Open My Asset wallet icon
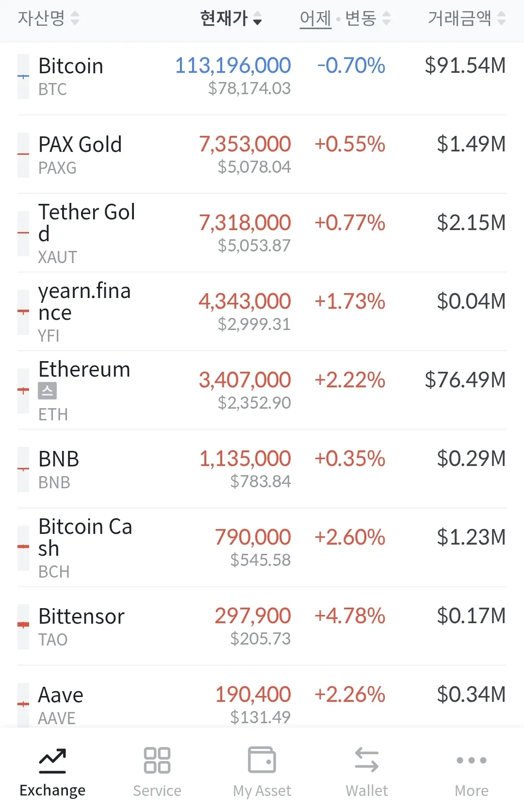The width and height of the screenshot is (524, 812). point(262,760)
